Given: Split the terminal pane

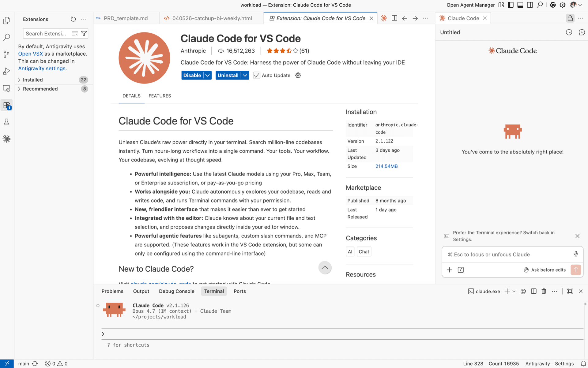Looking at the screenshot, I should pyautogui.click(x=534, y=291).
